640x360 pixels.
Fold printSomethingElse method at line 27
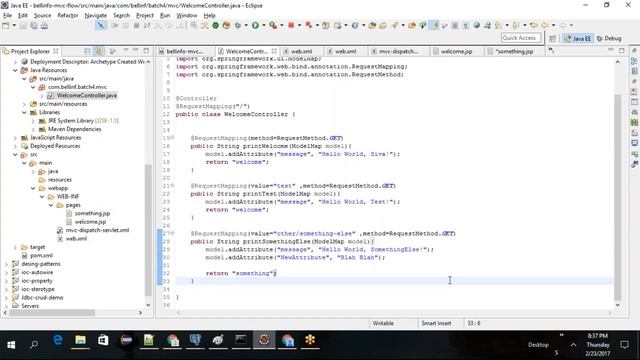(x=173, y=233)
